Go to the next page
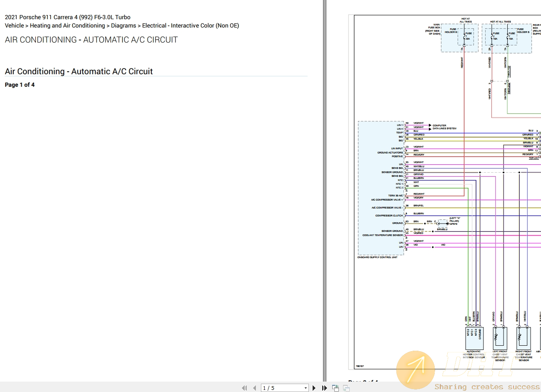The height and width of the screenshot is (392, 541). click(x=314, y=388)
